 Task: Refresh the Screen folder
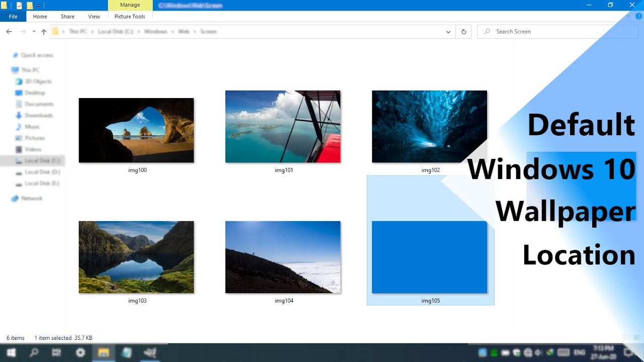tap(464, 32)
